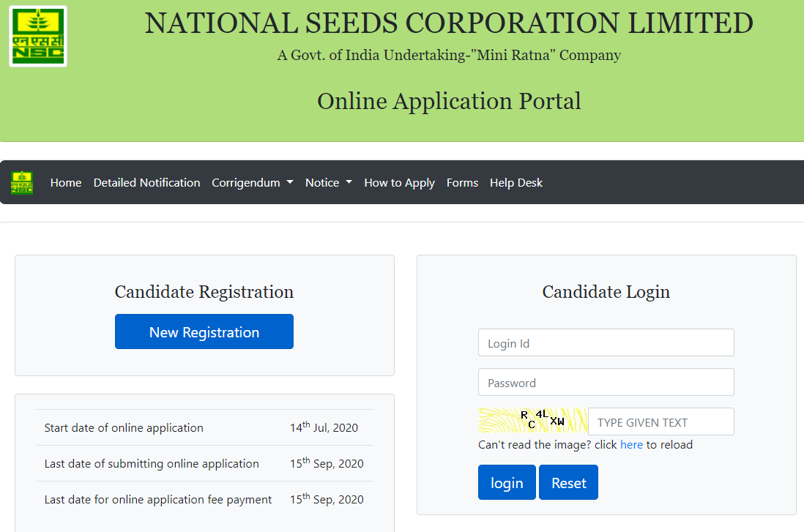Viewport: 804px width, 532px height.
Task: Click the Reset button
Action: tap(568, 482)
